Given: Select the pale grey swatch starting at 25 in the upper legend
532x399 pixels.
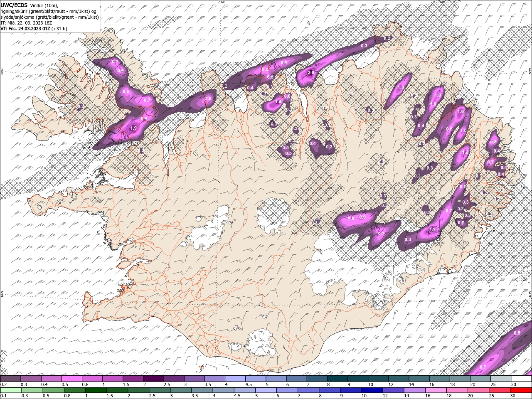Looking at the screenshot, I should click(x=501, y=379).
